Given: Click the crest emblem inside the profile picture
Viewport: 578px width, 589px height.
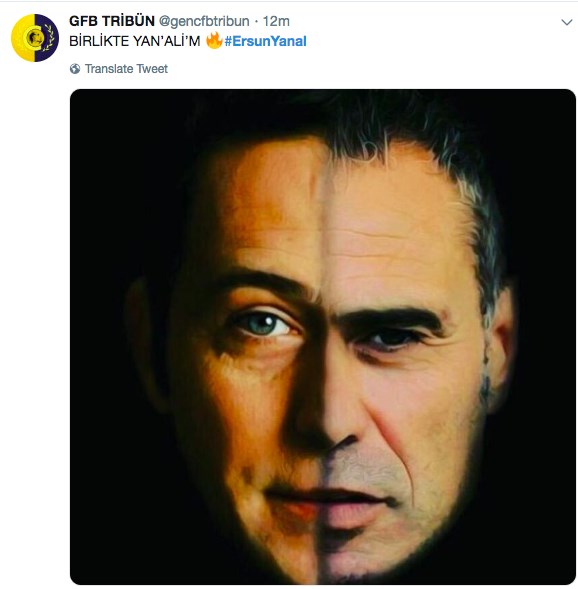Looking at the screenshot, I should (x=35, y=38).
